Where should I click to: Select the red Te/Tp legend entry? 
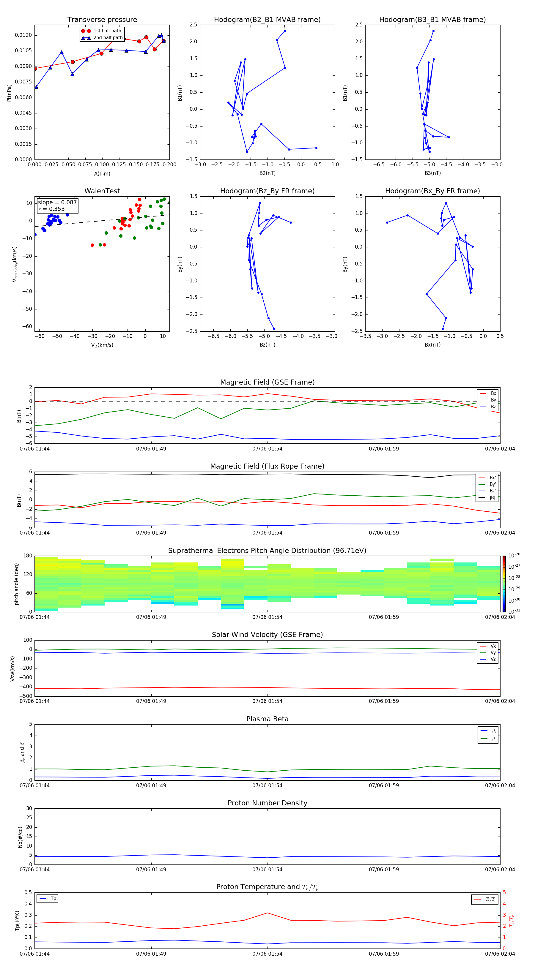[x=485, y=900]
